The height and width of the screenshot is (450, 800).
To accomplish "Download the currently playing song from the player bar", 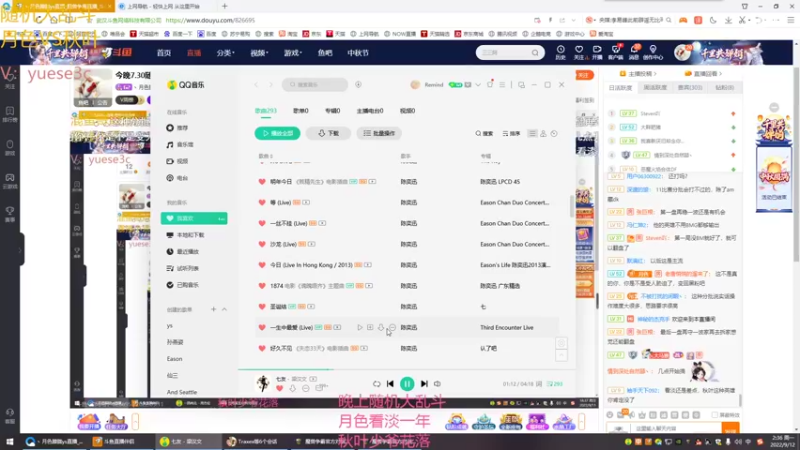I will click(x=292, y=389).
